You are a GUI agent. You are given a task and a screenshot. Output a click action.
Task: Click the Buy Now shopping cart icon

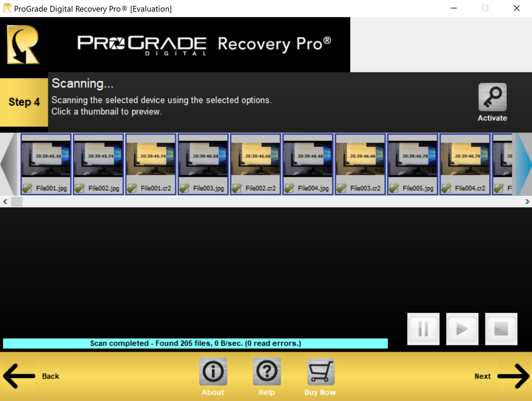pyautogui.click(x=321, y=371)
